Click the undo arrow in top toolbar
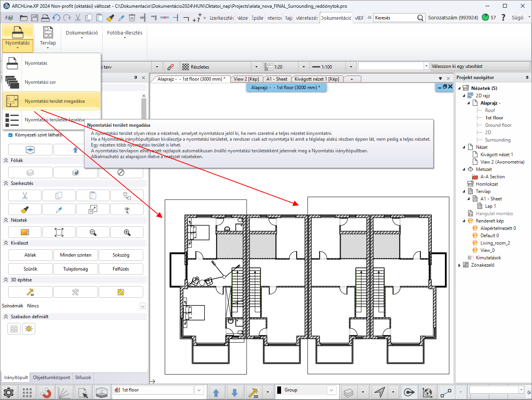 click(57, 18)
